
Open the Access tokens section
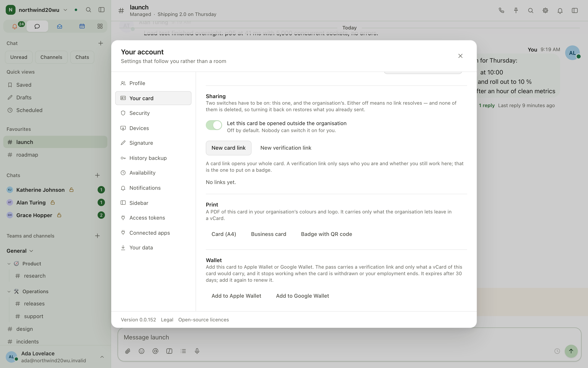point(153,218)
